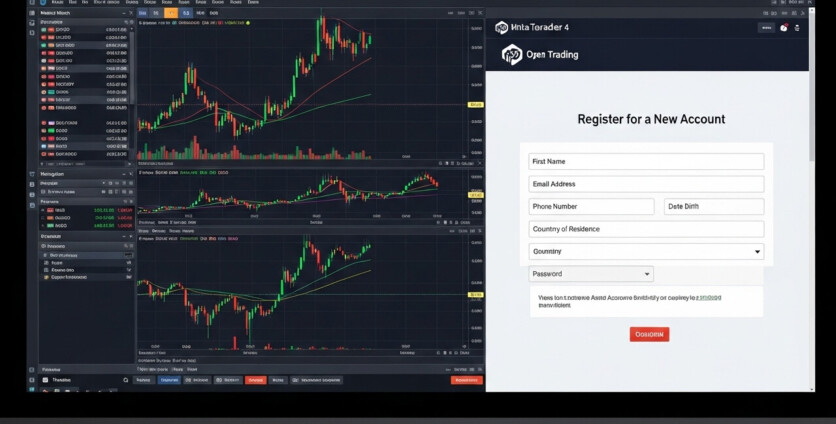
Task: Open the country dropdown below Country of Residence
Action: (x=646, y=252)
